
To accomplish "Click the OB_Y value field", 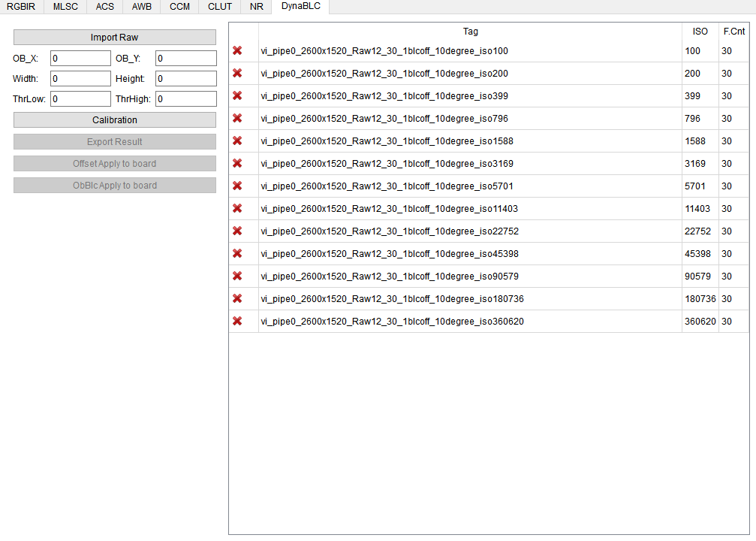I will [185, 59].
